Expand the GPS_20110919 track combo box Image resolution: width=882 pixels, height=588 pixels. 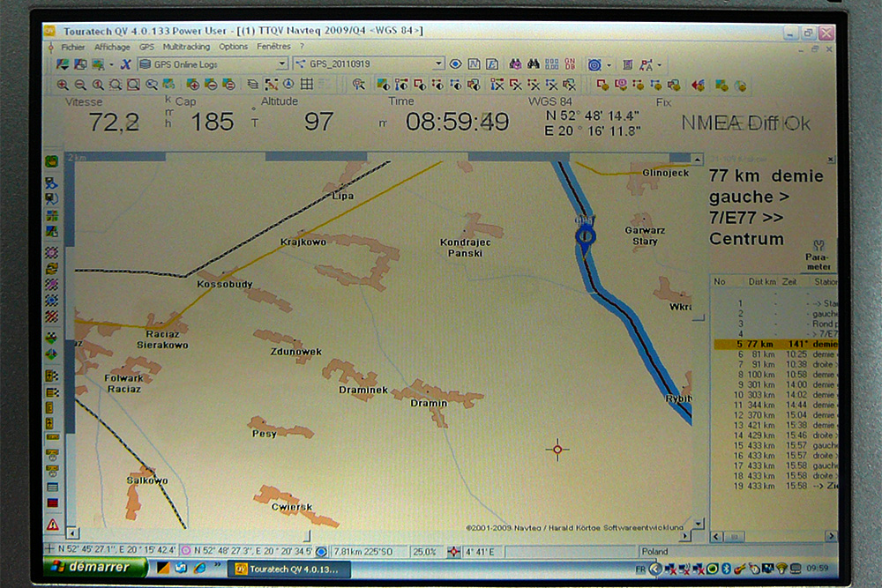click(x=438, y=64)
